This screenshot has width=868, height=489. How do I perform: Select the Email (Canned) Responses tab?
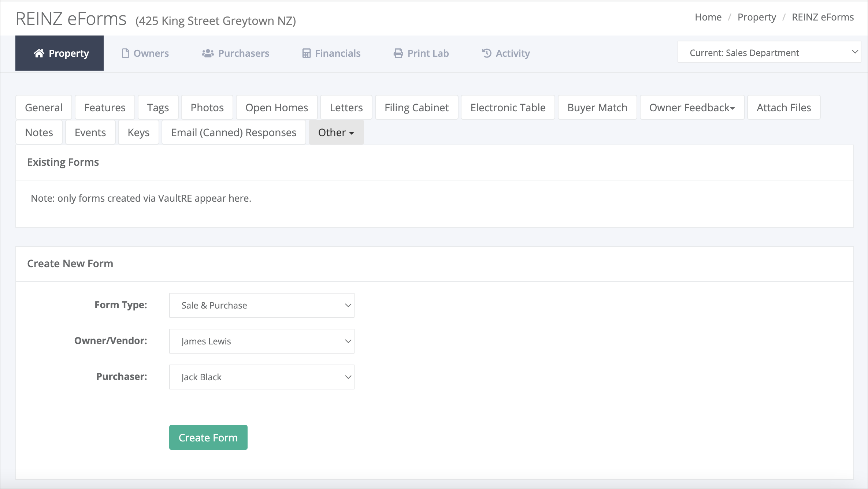click(234, 132)
